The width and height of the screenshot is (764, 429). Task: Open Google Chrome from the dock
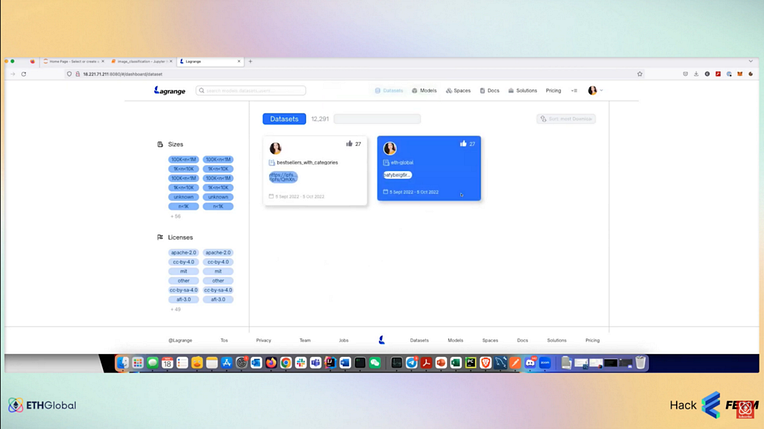pyautogui.click(x=286, y=363)
